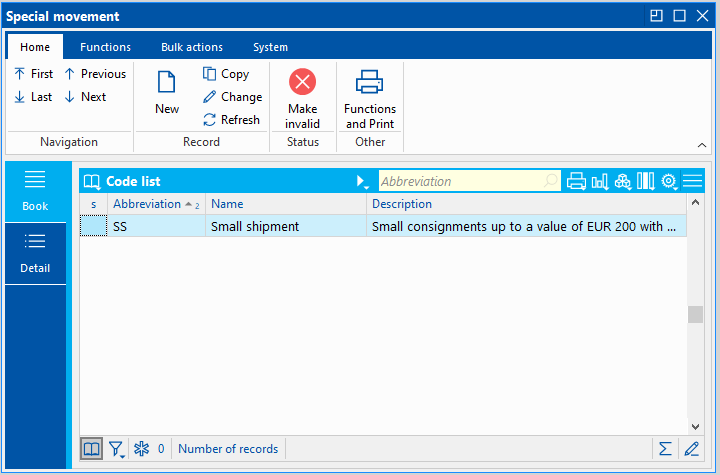Image resolution: width=720 pixels, height=475 pixels.
Task: Switch to the Functions tab
Action: (105, 47)
